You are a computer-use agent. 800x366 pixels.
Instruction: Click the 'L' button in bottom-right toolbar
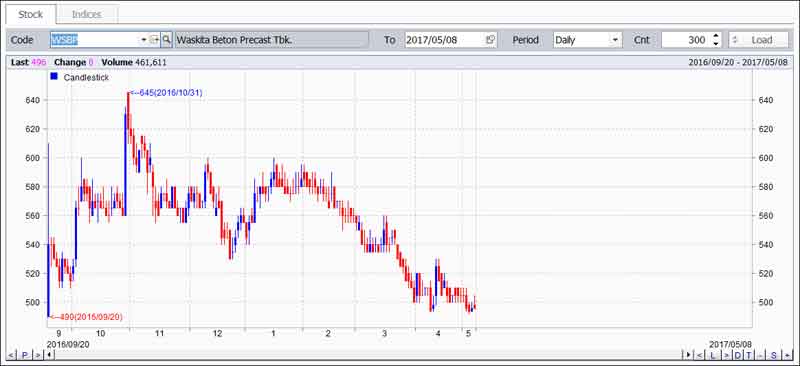coord(713,355)
